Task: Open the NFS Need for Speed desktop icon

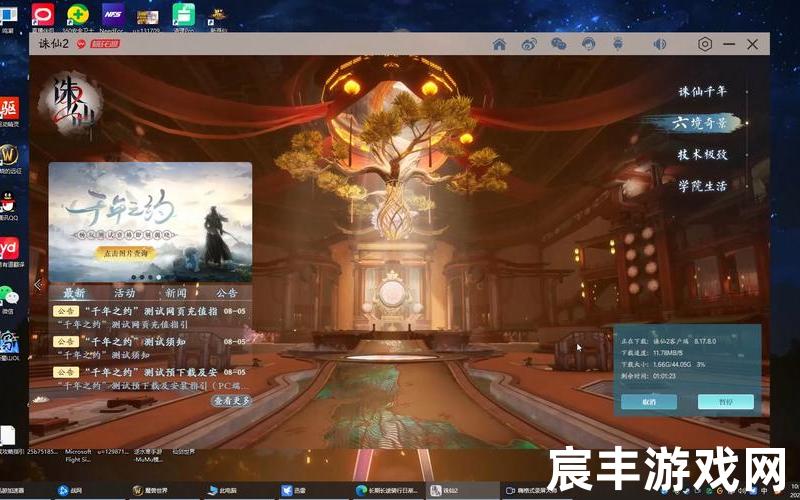Action: (x=113, y=16)
